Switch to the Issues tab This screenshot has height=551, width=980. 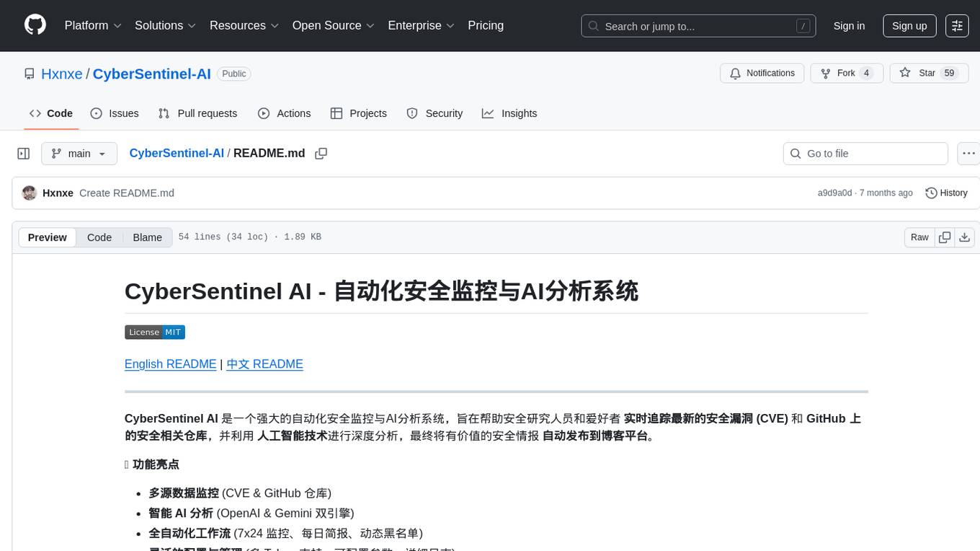coord(115,113)
